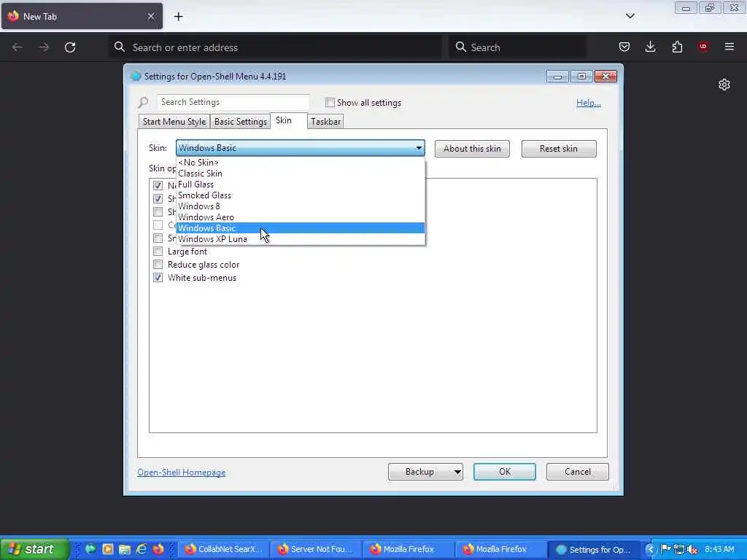Click About this skin button

click(472, 149)
